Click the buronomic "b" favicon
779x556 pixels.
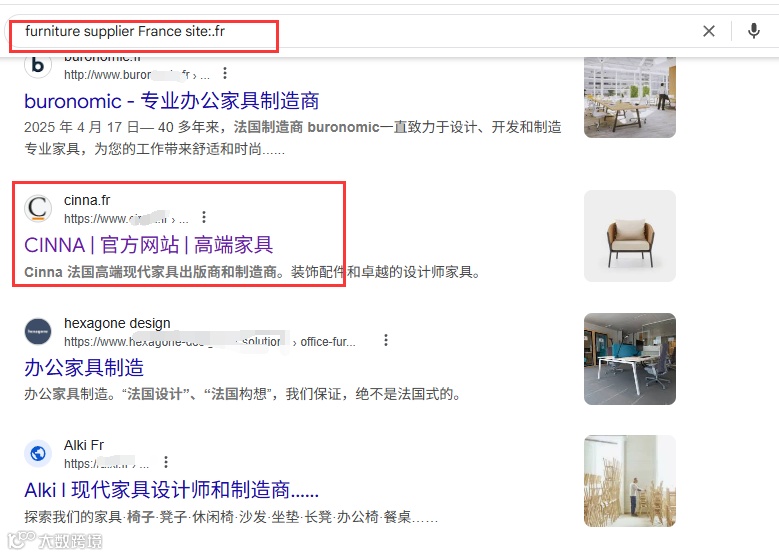(38, 66)
